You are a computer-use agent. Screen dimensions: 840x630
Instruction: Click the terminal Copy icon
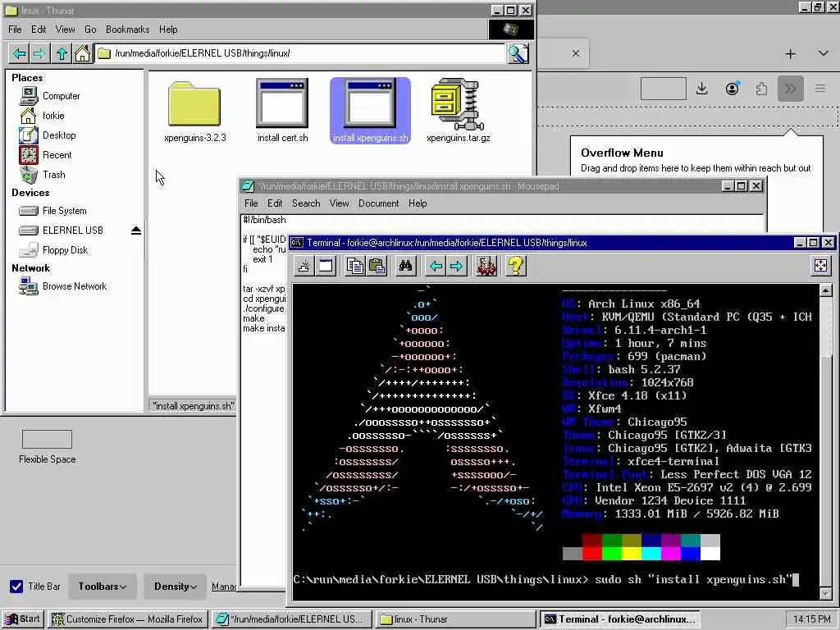pos(354,267)
